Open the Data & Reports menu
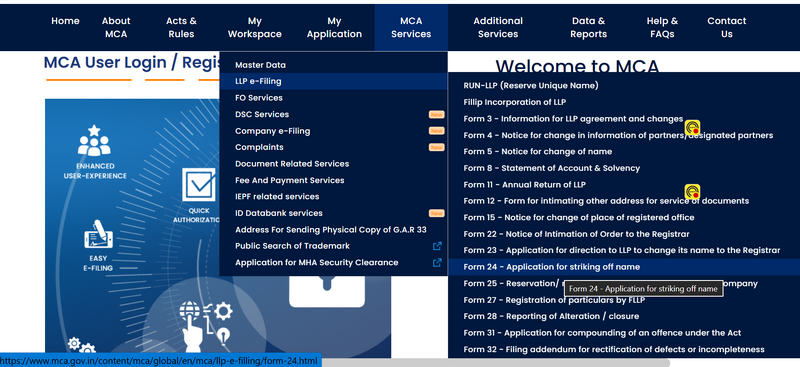Viewport: 800px width, 367px height. tap(588, 28)
